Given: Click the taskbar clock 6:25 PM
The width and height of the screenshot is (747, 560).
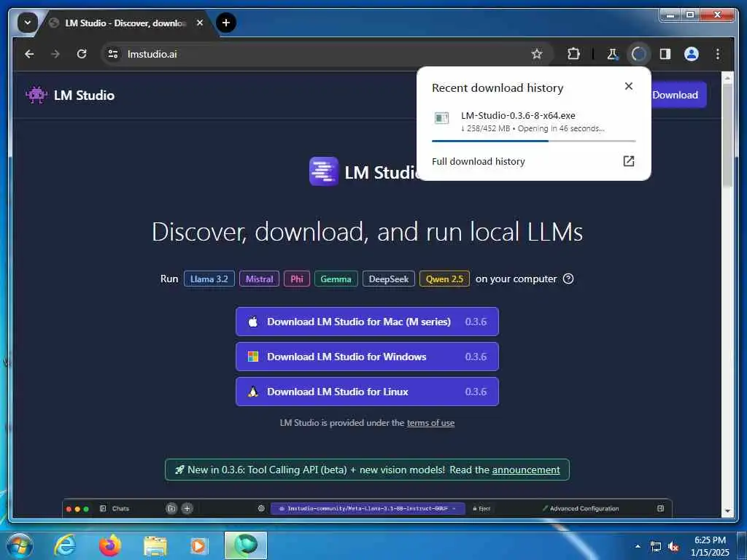Looking at the screenshot, I should 711,540.
